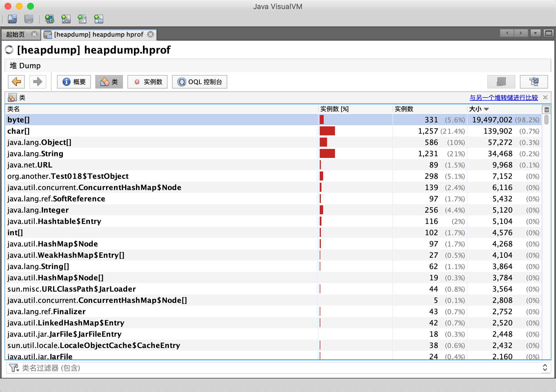The width and height of the screenshot is (556, 392).
Task: Sort by the 实例数 column header
Action: pyautogui.click(x=430, y=109)
